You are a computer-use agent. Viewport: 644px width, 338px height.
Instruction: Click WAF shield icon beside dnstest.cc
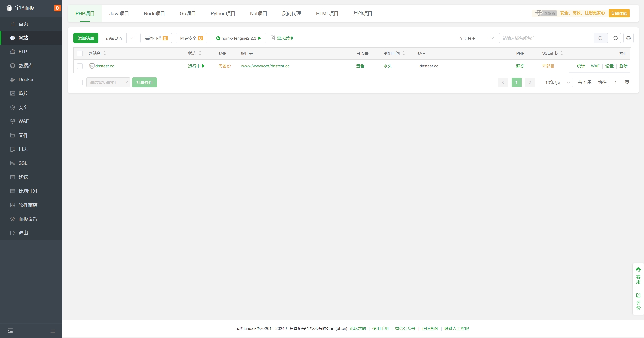tap(92, 66)
